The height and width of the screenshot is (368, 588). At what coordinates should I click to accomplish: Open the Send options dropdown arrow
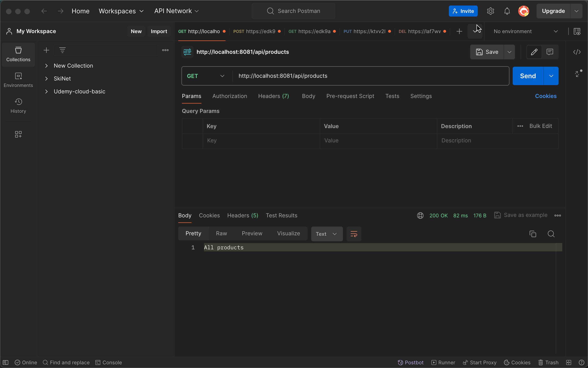551,76
